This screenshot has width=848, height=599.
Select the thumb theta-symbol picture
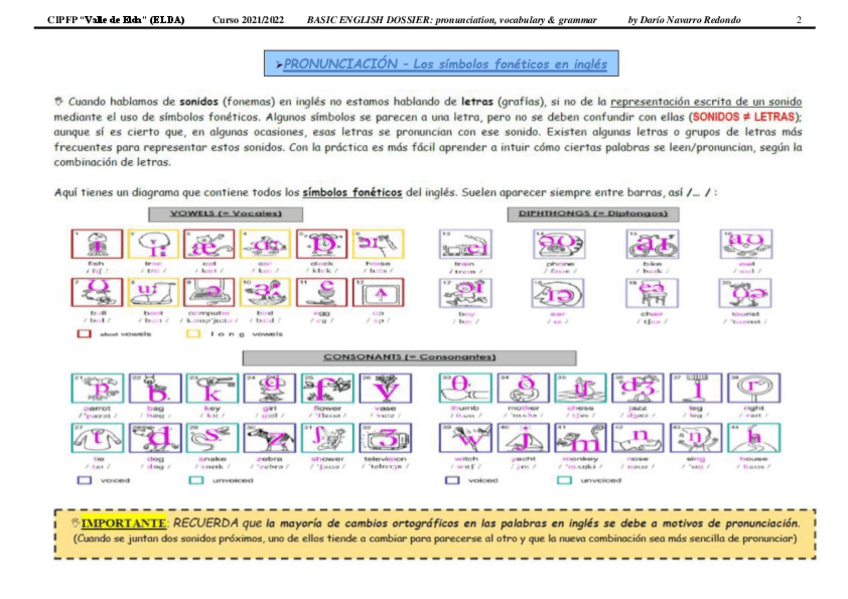click(x=466, y=388)
